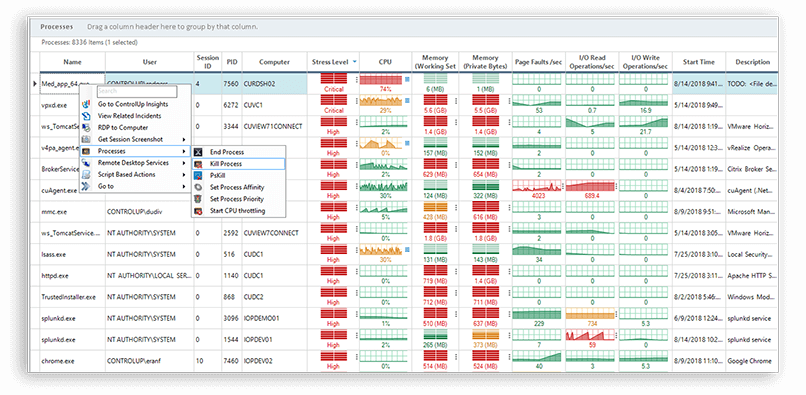The image size is (806, 395).
Task: Click the Set Process Affinity icon
Action: pyautogui.click(x=198, y=187)
